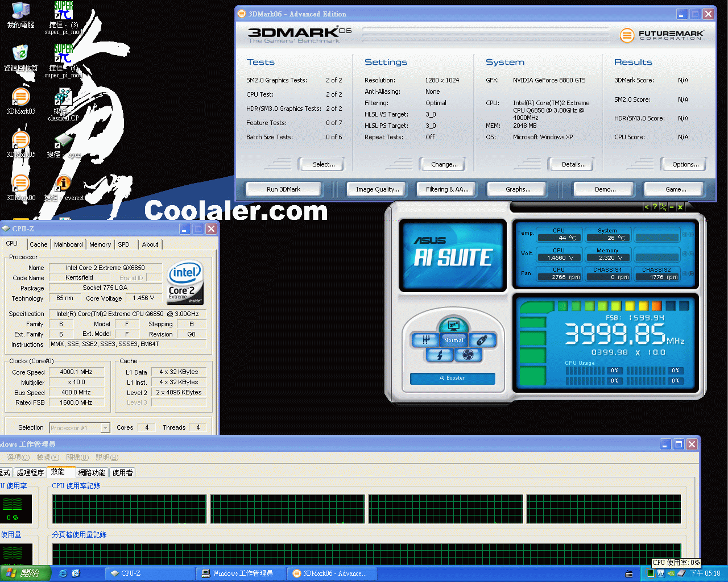The width and height of the screenshot is (728, 582).
Task: Click temperature row next-page arrow in AI Suite
Action: point(691,234)
